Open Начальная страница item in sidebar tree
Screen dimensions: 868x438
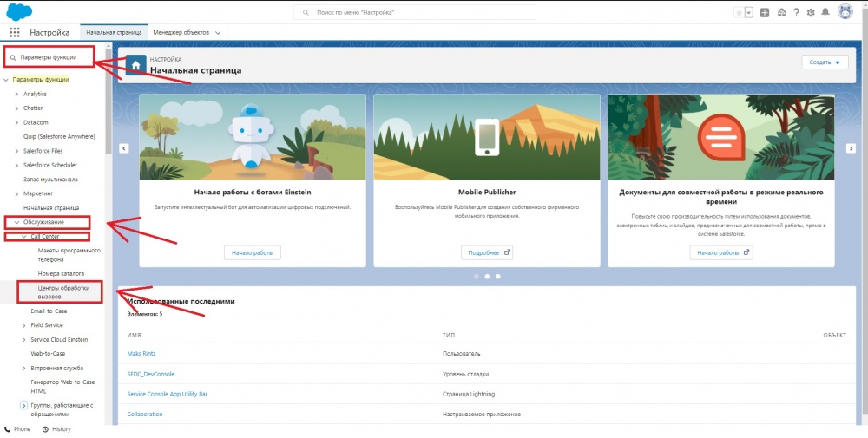(51, 208)
